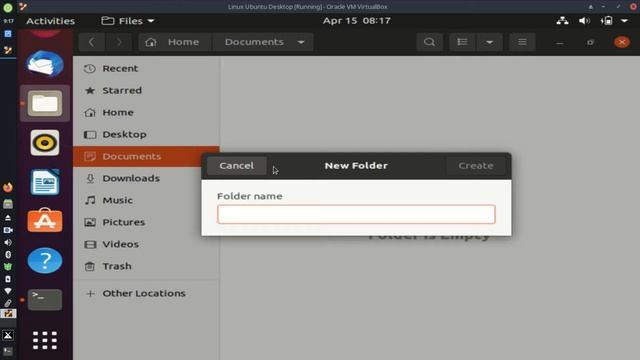
Task: Click the search magnifier icon
Action: tap(429, 42)
